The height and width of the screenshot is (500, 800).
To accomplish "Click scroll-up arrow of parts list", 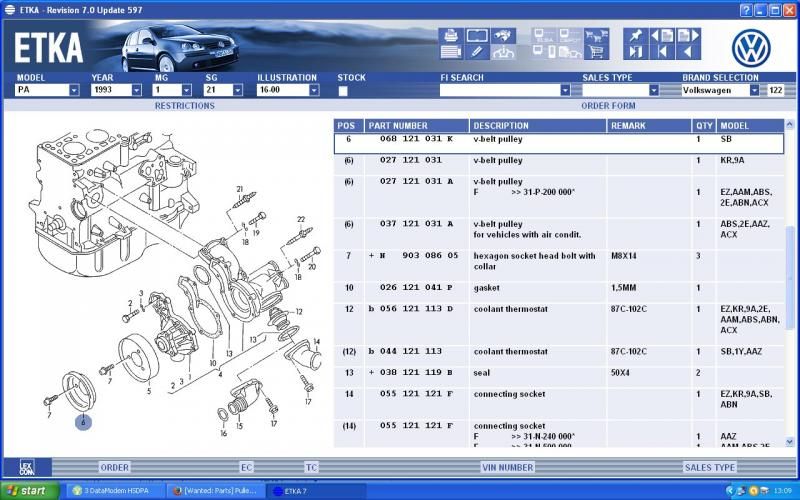I will coord(790,124).
